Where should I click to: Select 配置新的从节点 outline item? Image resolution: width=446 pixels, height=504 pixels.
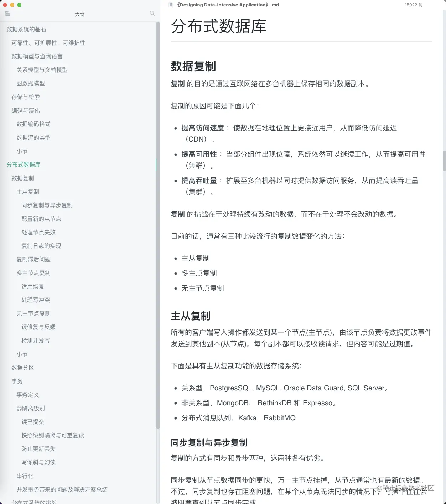pos(41,219)
